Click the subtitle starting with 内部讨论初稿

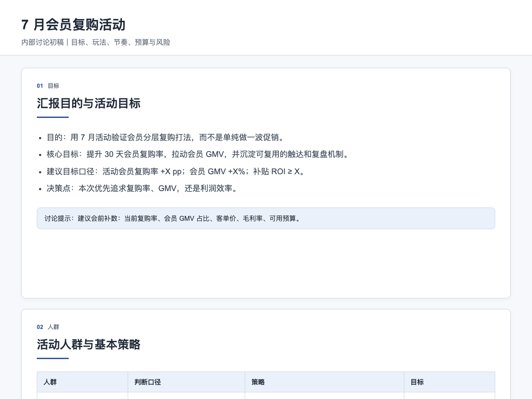pos(96,43)
